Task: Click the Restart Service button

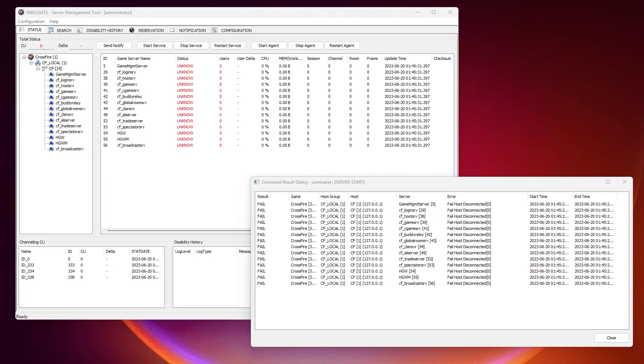Action: [228, 46]
